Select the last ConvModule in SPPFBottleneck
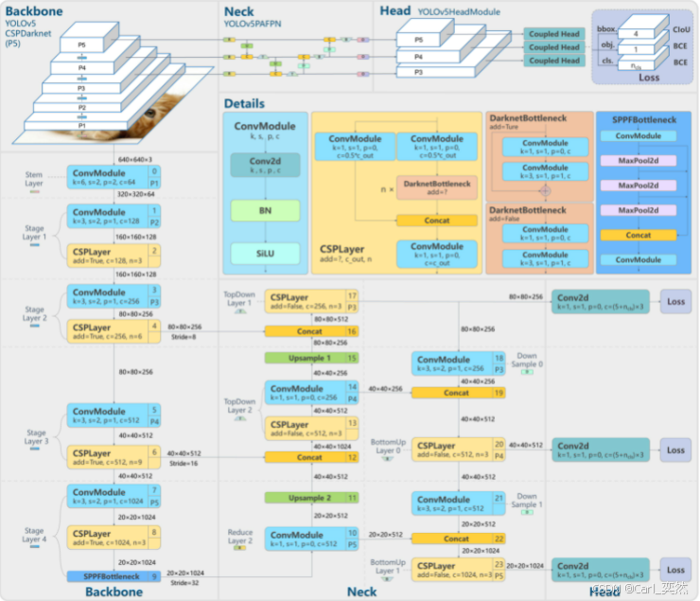This screenshot has width=700, height=601. point(639,260)
